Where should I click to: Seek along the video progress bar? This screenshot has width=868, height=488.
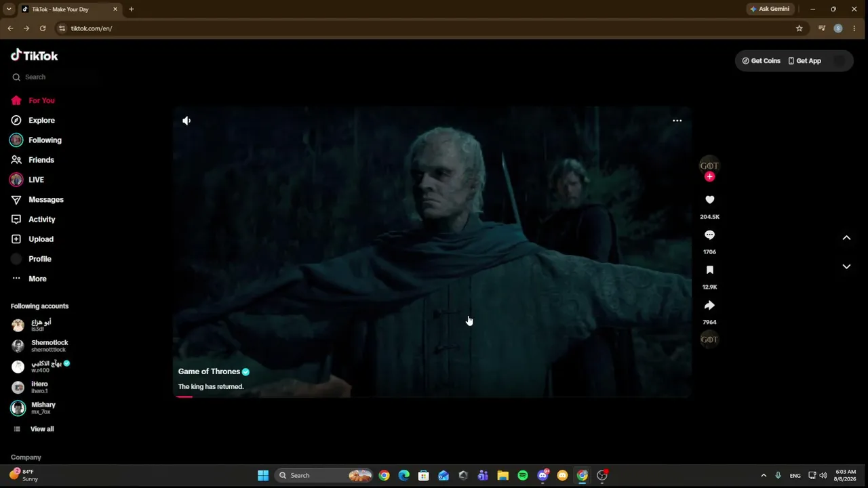(432, 396)
